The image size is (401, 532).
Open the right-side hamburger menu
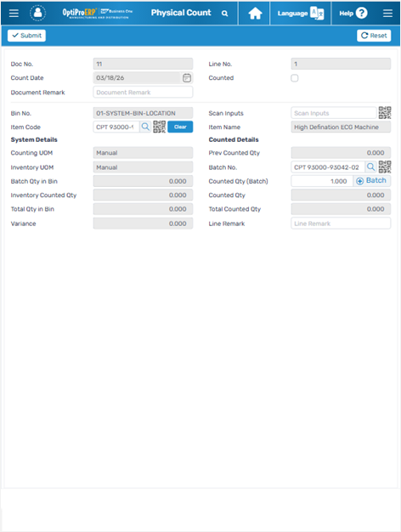click(387, 14)
